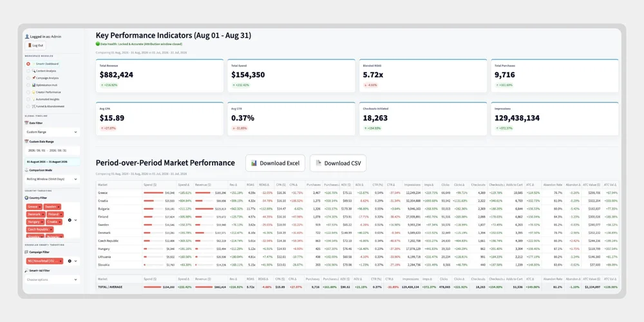Click the custom date range input field

(52, 151)
